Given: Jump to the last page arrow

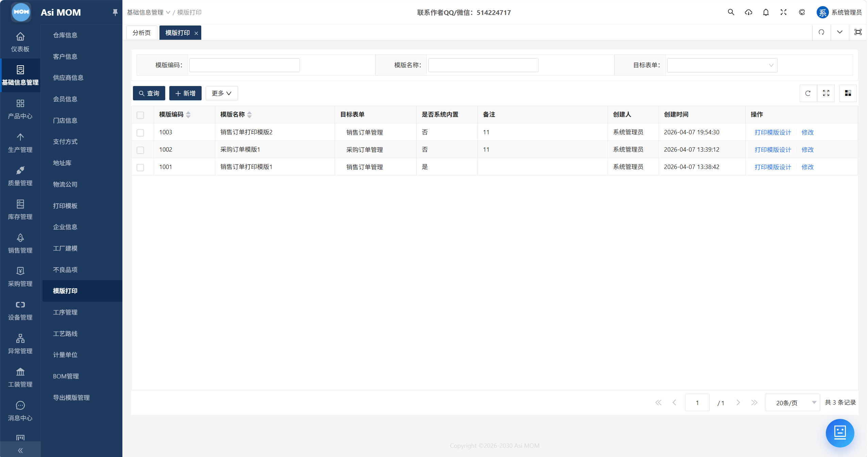Looking at the screenshot, I should coord(754,403).
